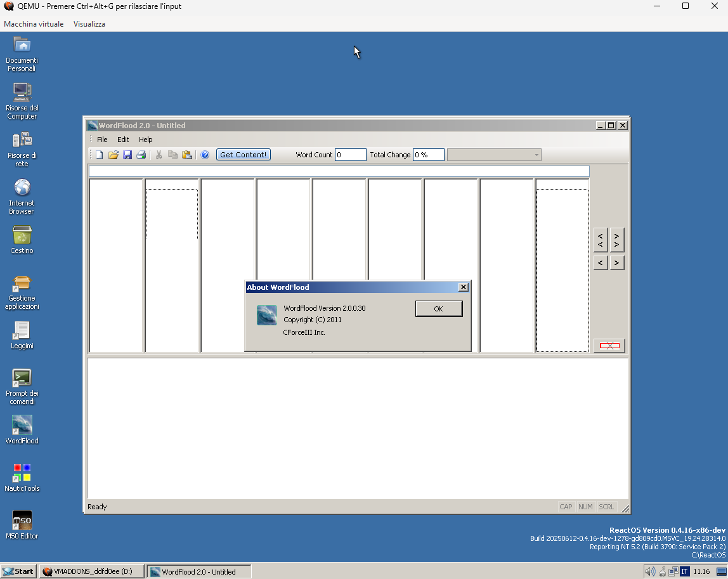728x579 pixels.
Task: Click the long text field under the toolbar
Action: coord(339,171)
